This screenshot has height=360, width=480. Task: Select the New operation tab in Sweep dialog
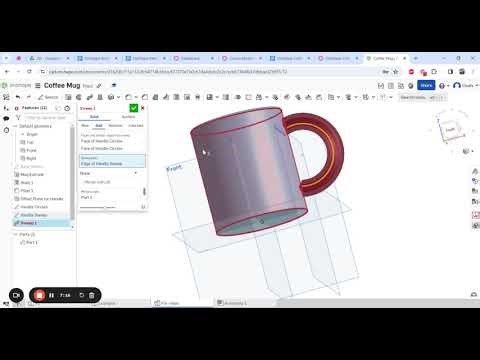(85, 126)
